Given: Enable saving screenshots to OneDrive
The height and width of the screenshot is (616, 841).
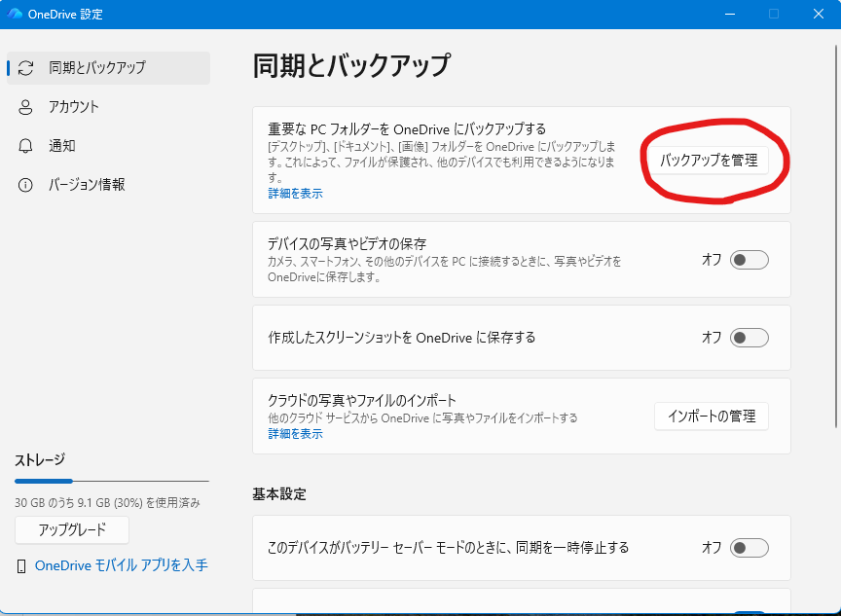Looking at the screenshot, I should (749, 338).
